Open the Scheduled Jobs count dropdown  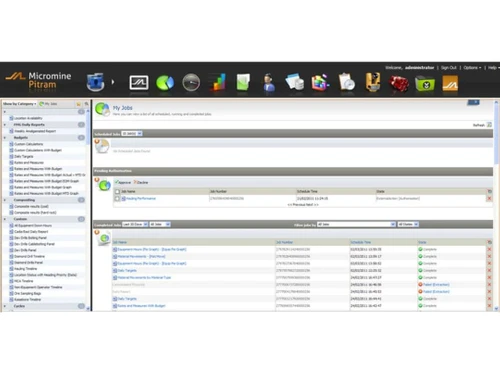pos(132,134)
